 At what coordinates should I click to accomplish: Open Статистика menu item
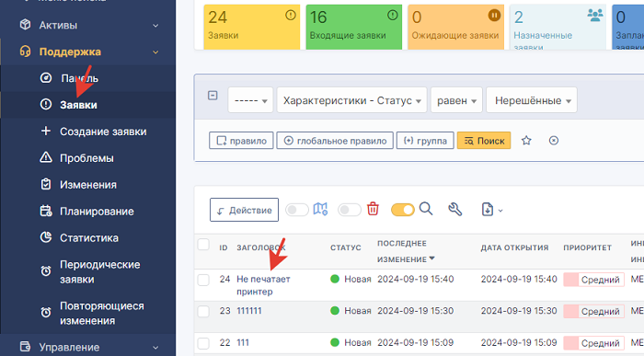click(89, 237)
